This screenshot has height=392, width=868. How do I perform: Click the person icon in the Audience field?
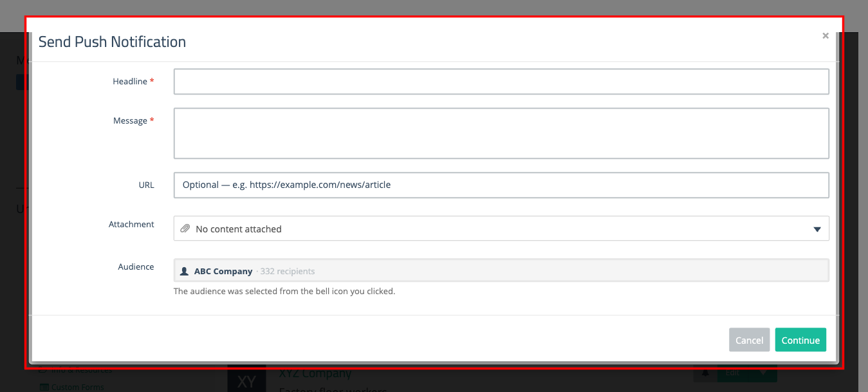click(183, 270)
